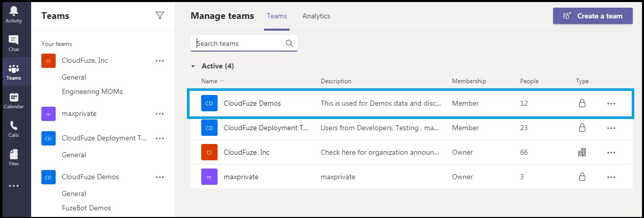
Task: Open the Engineering MOMs channel
Action: pos(92,92)
